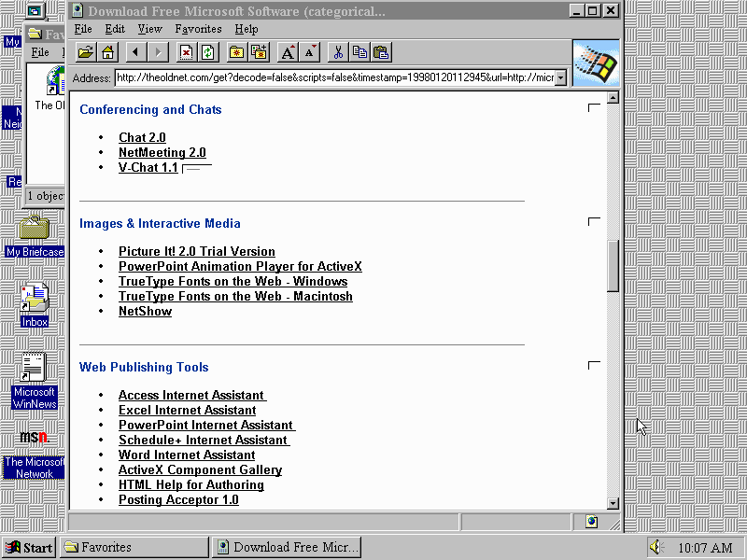The width and height of the screenshot is (747, 560).
Task: Increase text size with larger font icon
Action: point(289,52)
